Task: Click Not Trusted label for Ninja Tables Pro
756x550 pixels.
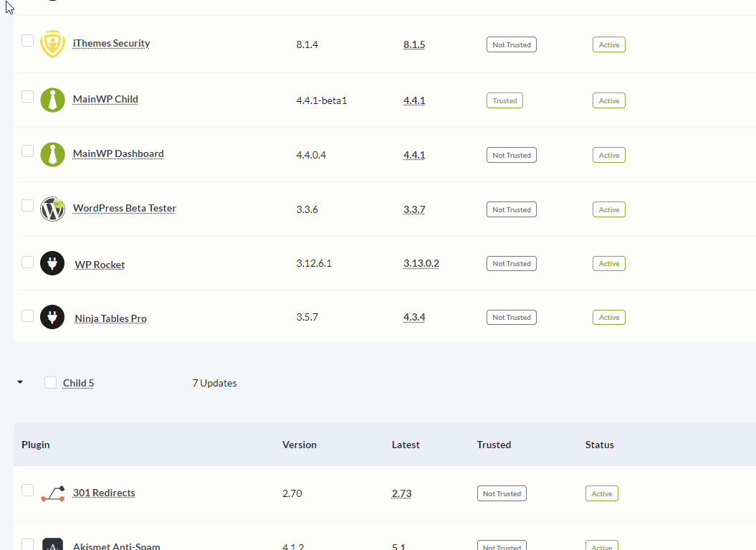Action: tap(512, 318)
